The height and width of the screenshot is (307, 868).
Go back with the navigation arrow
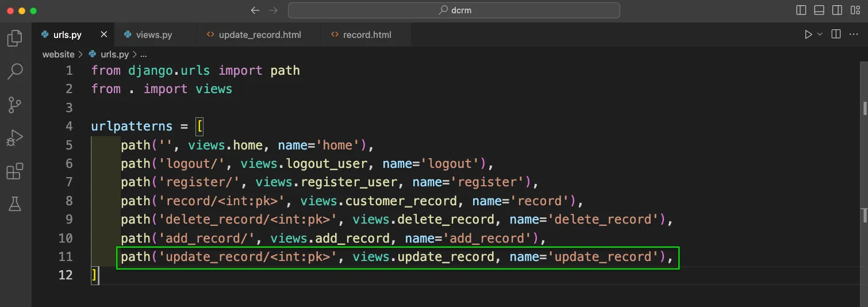click(x=255, y=10)
